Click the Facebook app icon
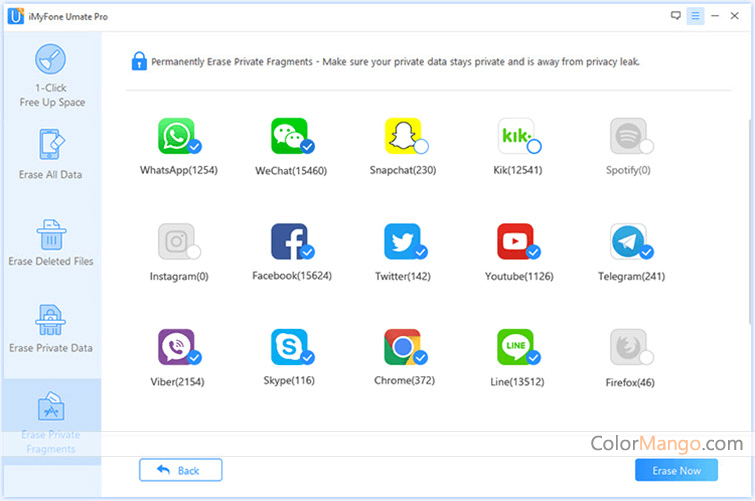The image size is (755, 501). click(x=289, y=241)
